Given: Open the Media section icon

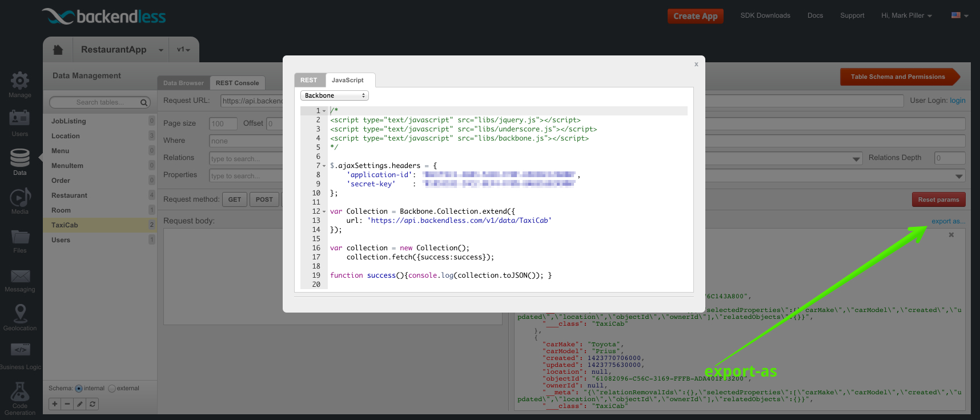Looking at the screenshot, I should (19, 197).
